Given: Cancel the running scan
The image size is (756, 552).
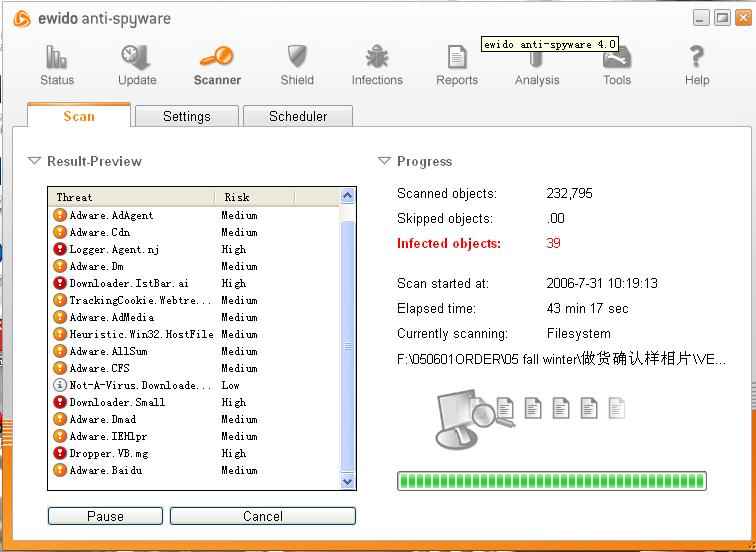Looking at the screenshot, I should [263, 516].
